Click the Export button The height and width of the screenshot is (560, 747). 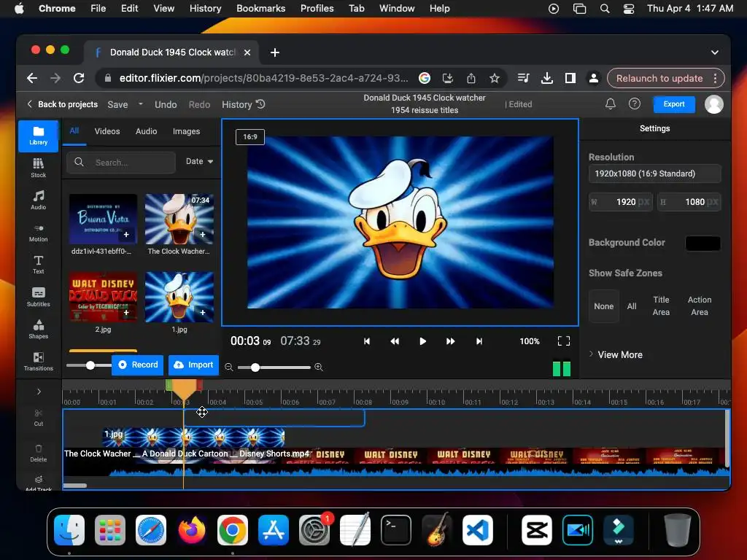point(673,104)
